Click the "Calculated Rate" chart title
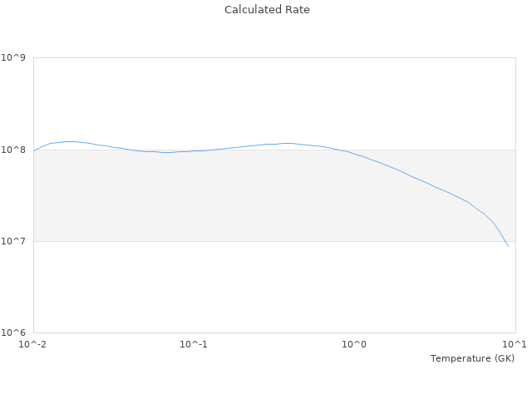 click(266, 10)
